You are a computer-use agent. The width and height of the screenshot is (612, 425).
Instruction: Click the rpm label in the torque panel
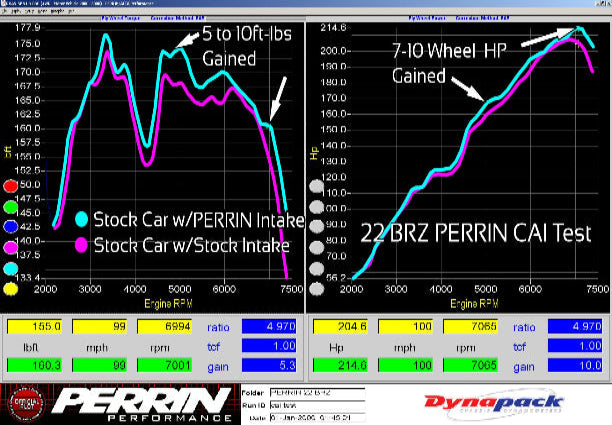point(164,346)
